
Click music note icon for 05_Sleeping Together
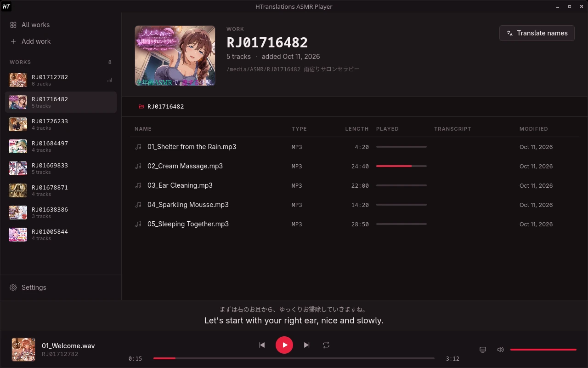tap(138, 224)
